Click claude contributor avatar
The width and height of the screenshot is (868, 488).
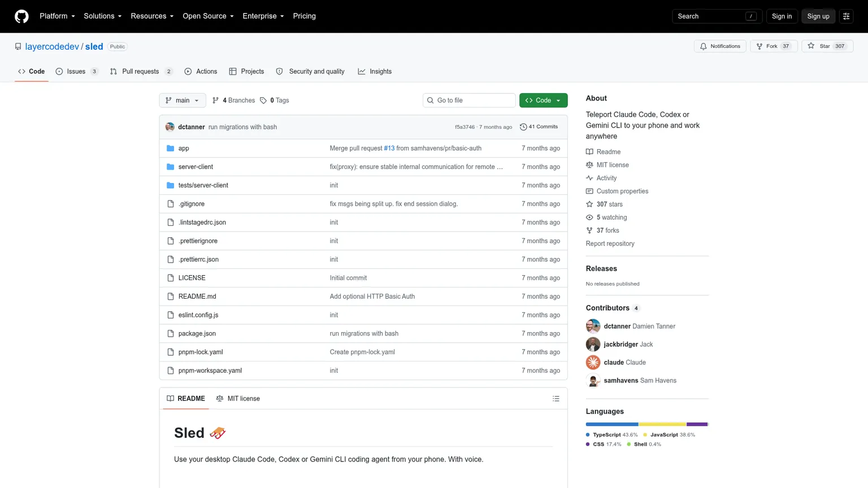[x=593, y=363]
